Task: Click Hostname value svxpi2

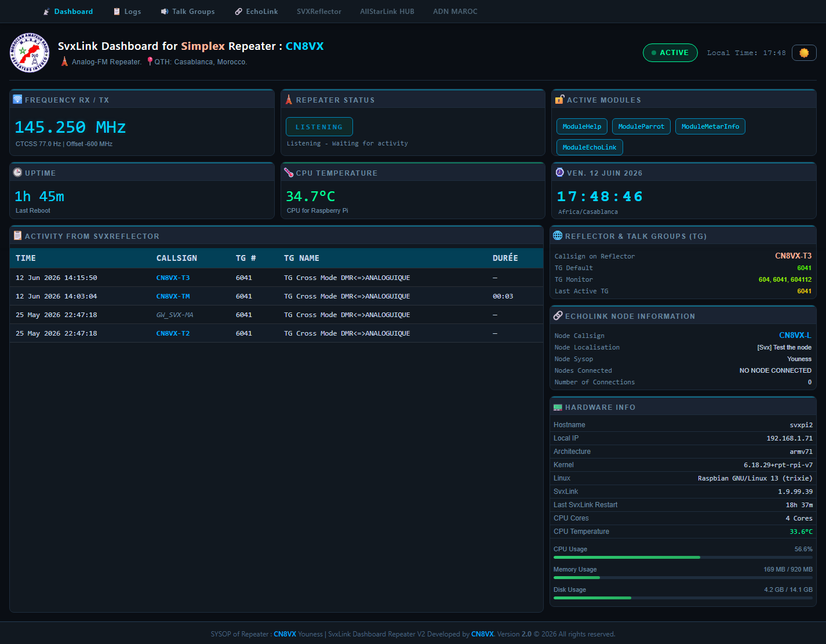Action: [801, 425]
